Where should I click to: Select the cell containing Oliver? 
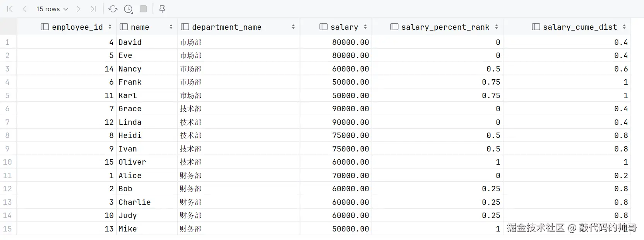[x=132, y=162]
